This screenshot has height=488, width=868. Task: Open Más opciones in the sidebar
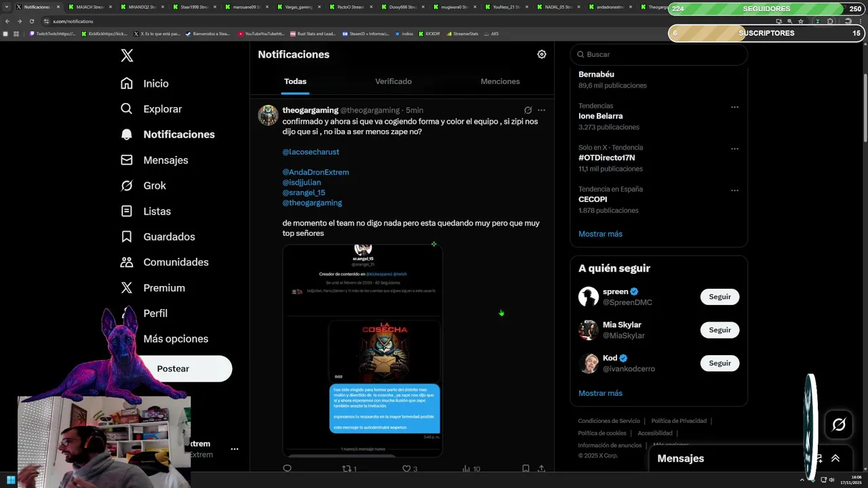coord(176,339)
